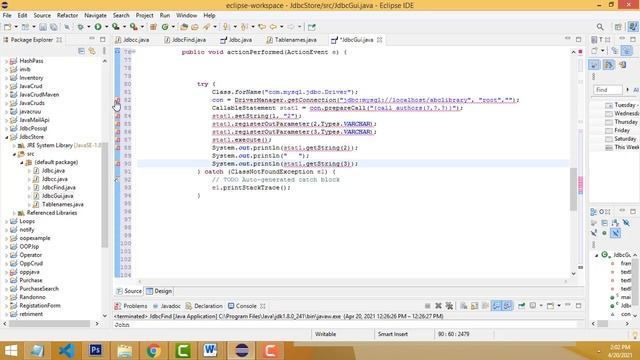Click the Save All icon in the toolbar
This screenshot has width=640, height=360.
53,27
